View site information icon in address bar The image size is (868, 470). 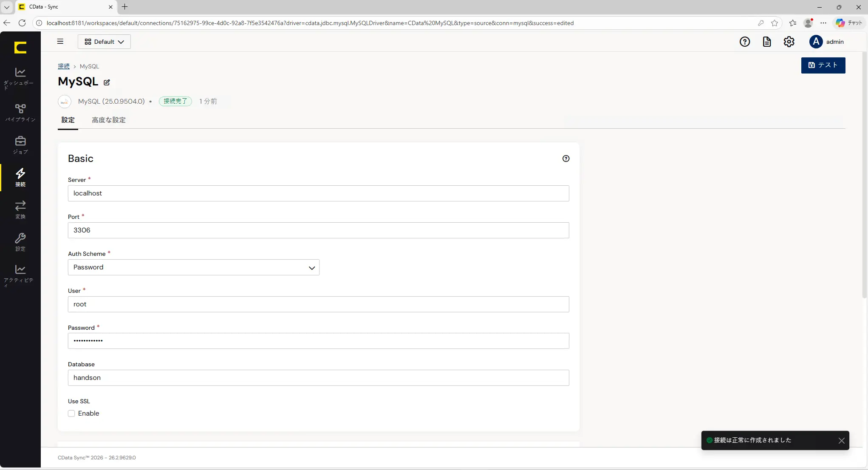point(39,23)
